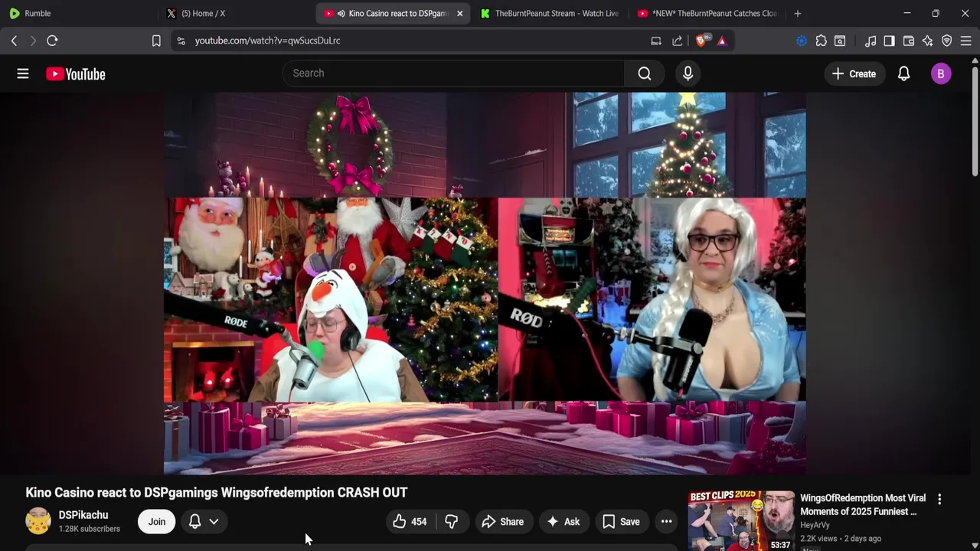Bookmark this page with bookmark icon
The height and width of the screenshot is (551, 980).
tap(156, 41)
